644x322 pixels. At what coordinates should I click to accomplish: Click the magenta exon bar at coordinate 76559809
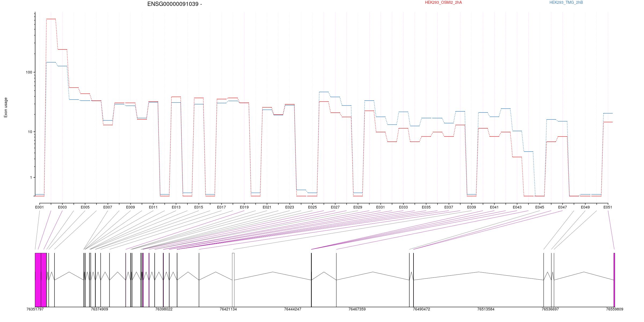pyautogui.click(x=614, y=280)
